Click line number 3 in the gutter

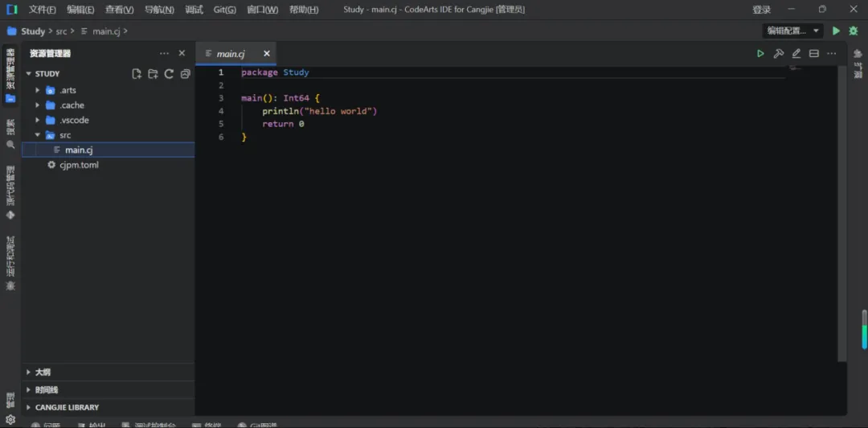[x=221, y=98]
